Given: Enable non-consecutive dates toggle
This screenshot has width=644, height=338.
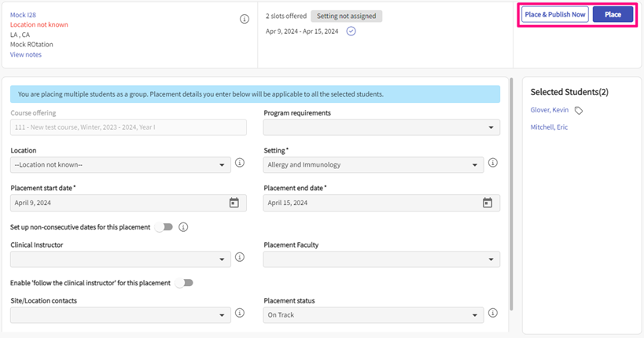Looking at the screenshot, I should [164, 227].
